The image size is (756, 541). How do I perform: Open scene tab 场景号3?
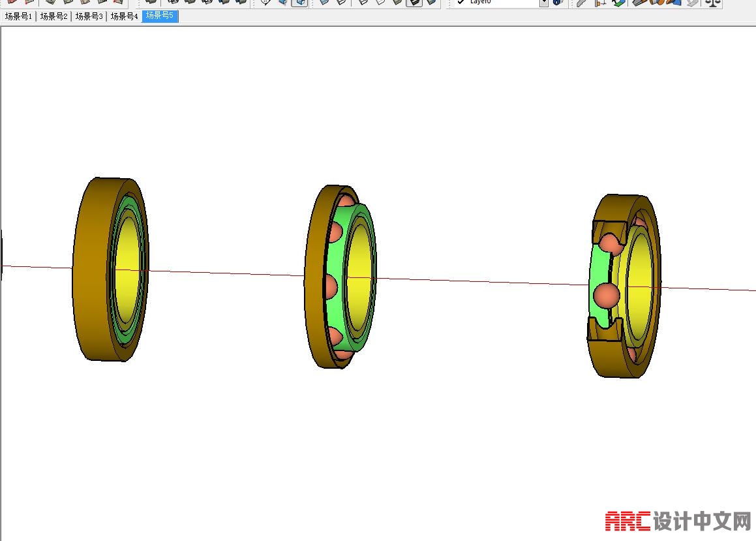pos(89,16)
